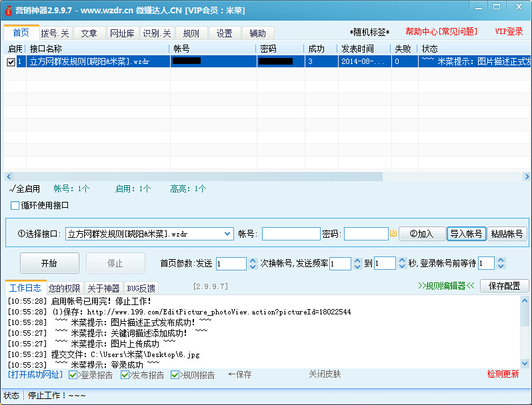Open the 您的权限 tab
532x405 pixels.
(x=65, y=288)
